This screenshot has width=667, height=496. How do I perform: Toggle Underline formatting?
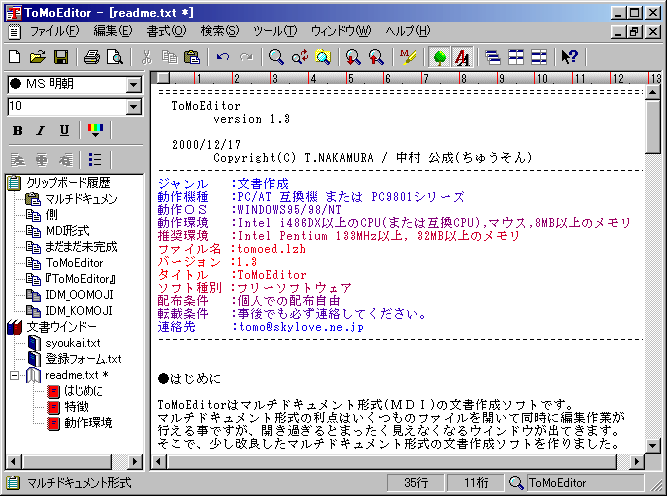pyautogui.click(x=64, y=131)
